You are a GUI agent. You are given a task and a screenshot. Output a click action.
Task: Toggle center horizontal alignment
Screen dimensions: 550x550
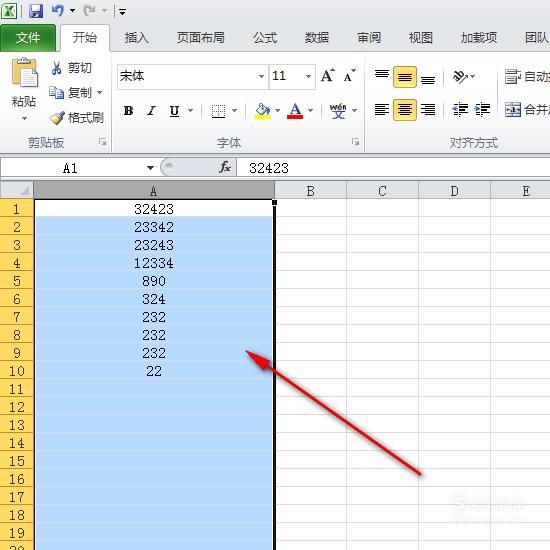click(405, 110)
